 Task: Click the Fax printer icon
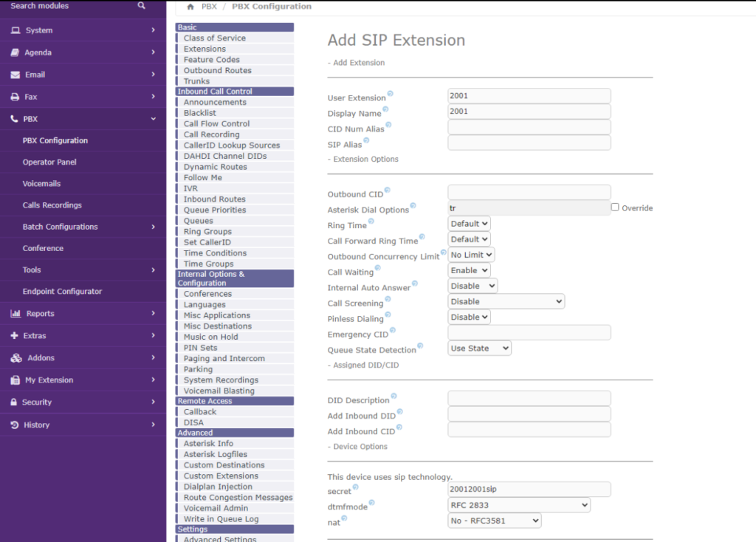tap(16, 97)
